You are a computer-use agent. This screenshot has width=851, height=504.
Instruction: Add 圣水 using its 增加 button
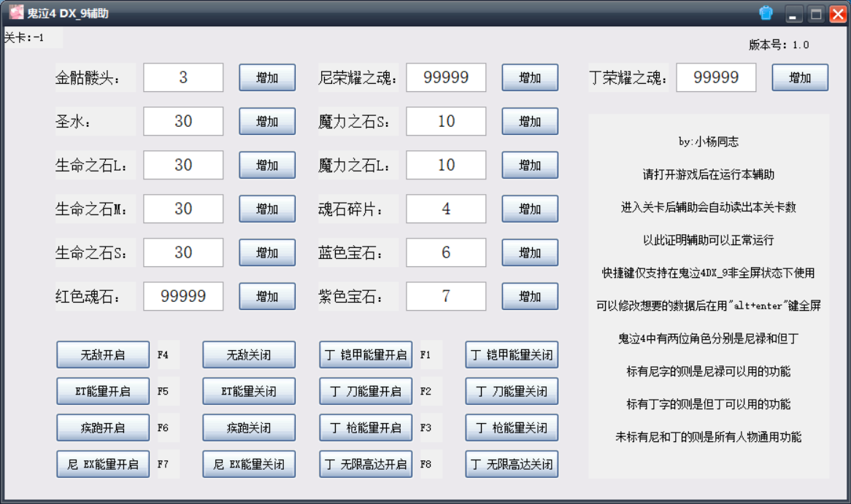click(267, 121)
